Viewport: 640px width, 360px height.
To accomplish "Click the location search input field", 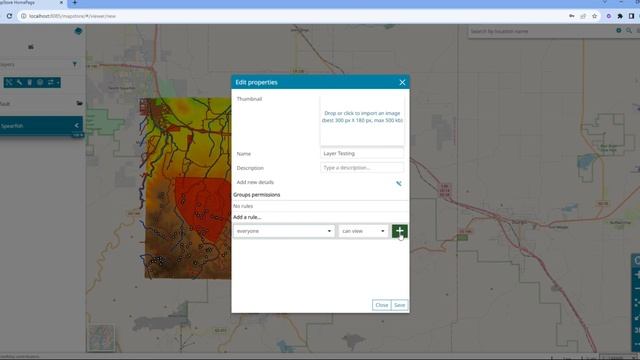I will 541,31.
